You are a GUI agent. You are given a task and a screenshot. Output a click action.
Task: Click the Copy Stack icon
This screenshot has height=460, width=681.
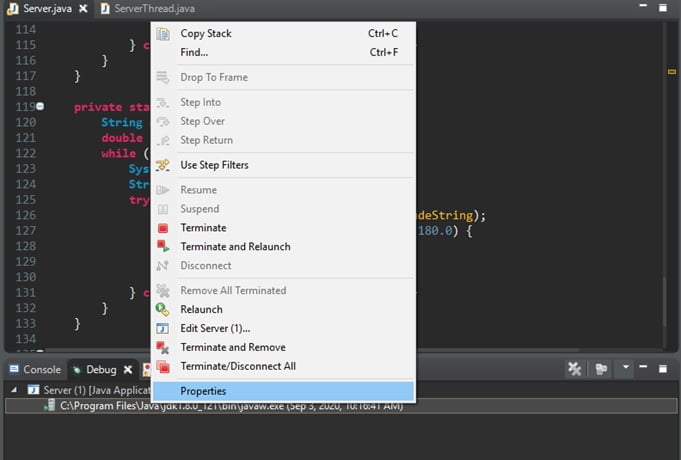(x=163, y=34)
